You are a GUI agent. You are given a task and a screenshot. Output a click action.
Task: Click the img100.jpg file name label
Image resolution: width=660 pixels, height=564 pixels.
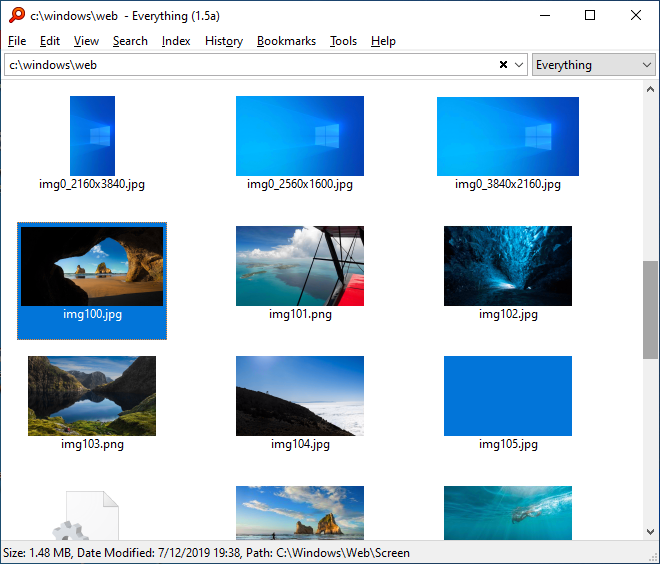(92, 314)
